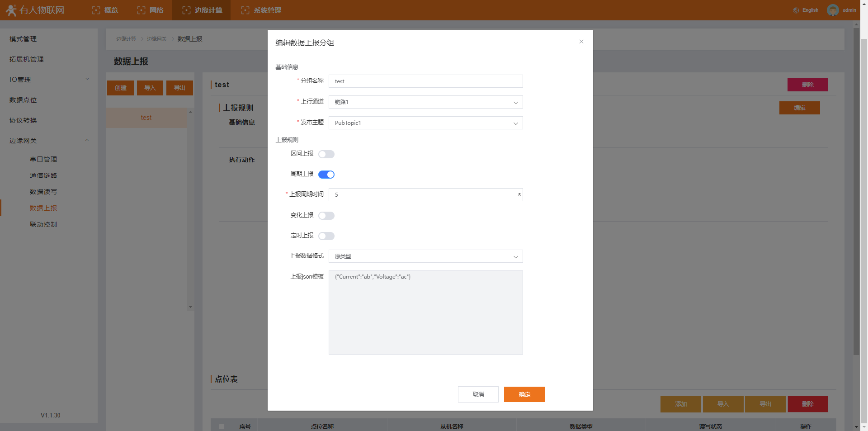The height and width of the screenshot is (431, 868).
Task: Enable the 区间上报 switch
Action: 326,154
